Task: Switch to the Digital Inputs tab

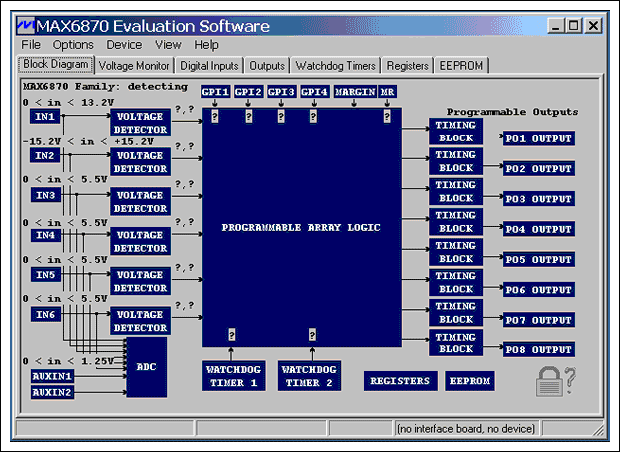Action: pos(211,66)
